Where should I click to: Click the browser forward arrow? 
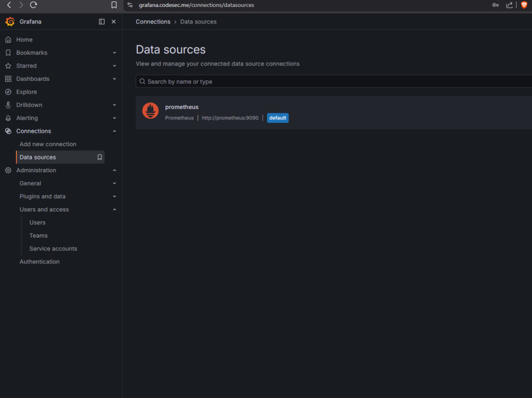(21, 5)
